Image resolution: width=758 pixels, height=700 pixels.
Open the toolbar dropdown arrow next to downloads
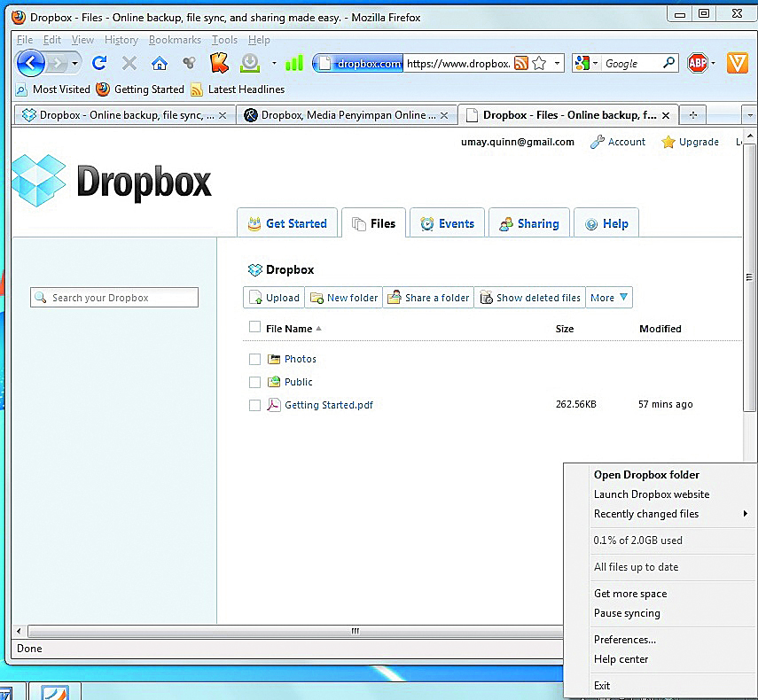click(274, 63)
